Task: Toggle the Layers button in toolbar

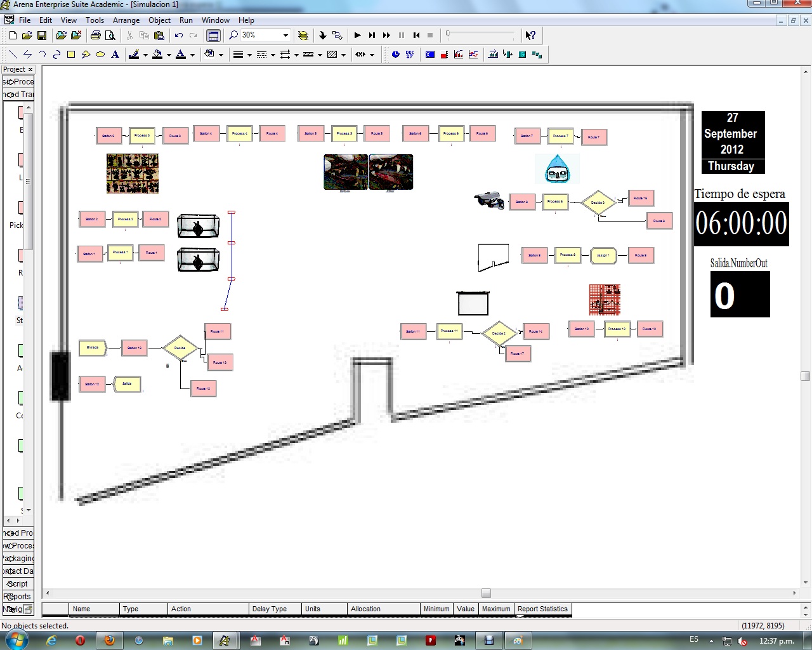Action: [303, 36]
